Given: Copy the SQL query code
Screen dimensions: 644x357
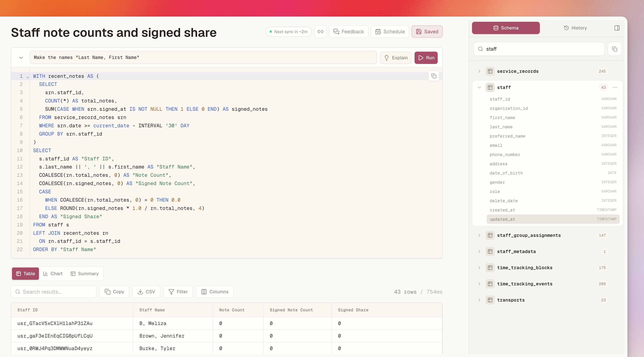Looking at the screenshot, I should click(x=434, y=76).
